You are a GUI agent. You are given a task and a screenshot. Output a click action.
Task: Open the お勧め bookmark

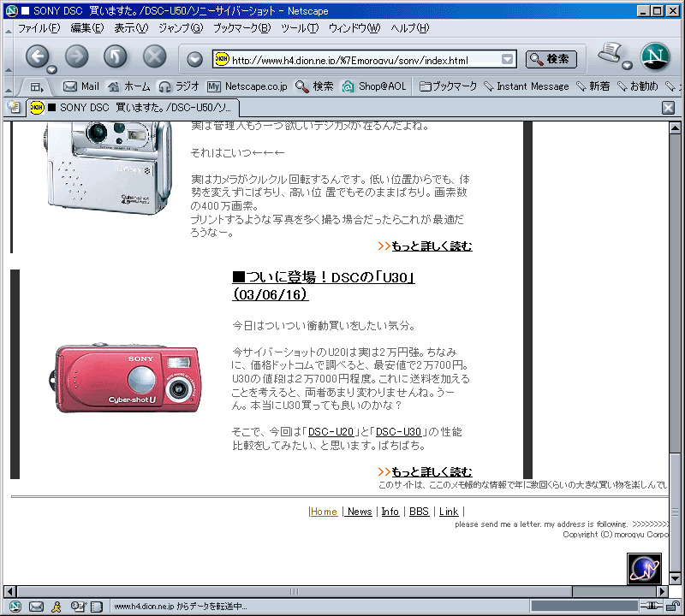point(637,86)
